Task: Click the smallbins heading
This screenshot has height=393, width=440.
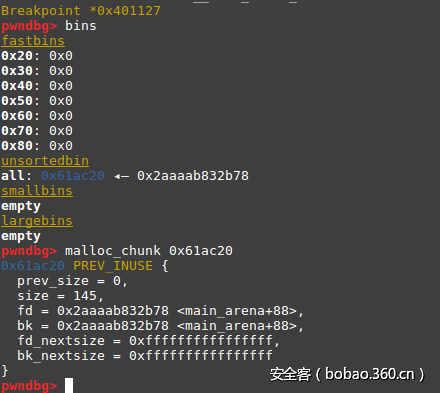Action: click(37, 191)
